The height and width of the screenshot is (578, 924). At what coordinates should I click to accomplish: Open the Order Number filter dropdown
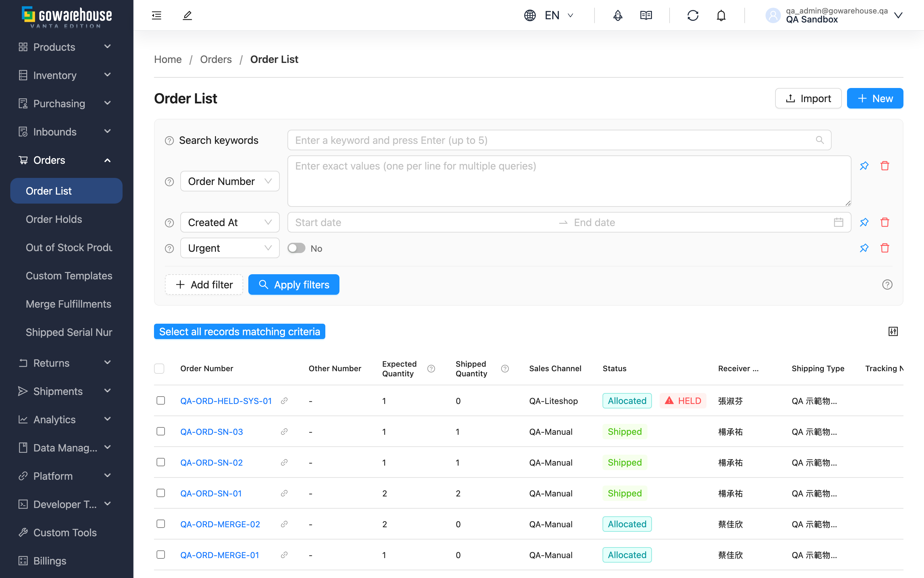click(x=230, y=181)
